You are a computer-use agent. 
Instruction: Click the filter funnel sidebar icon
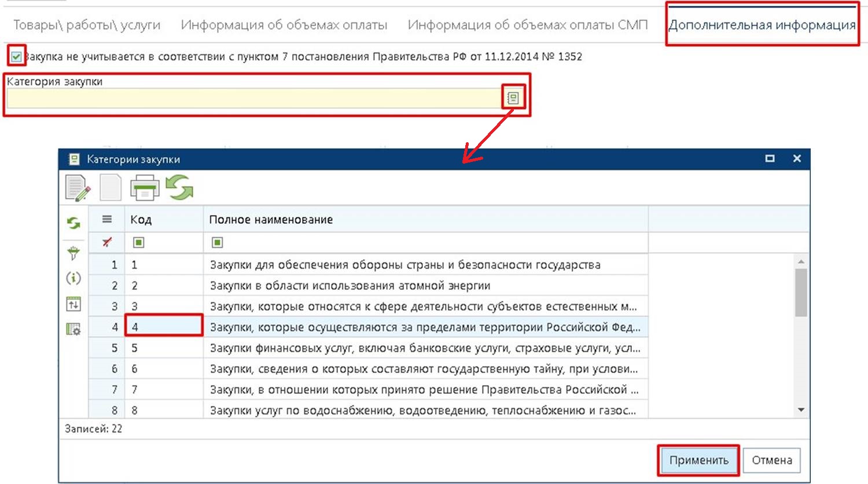(x=73, y=253)
